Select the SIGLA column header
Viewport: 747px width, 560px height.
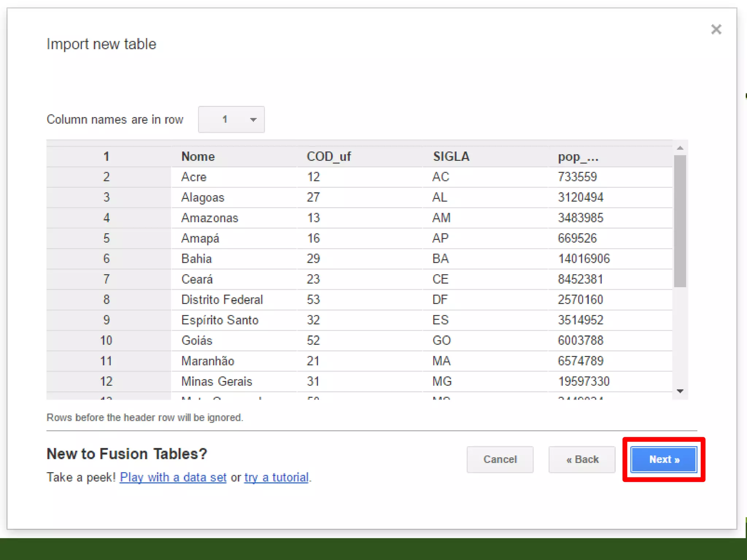(451, 156)
